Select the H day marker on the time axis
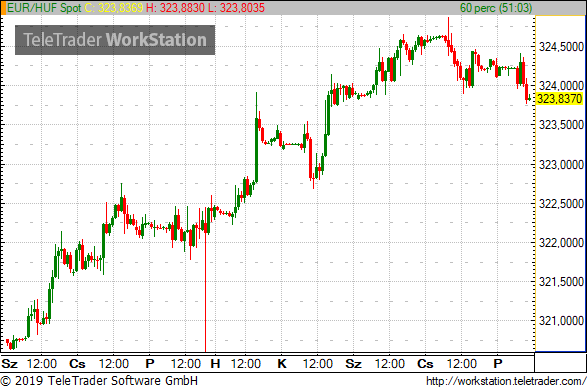This screenshot has width=587, height=390. click(215, 363)
